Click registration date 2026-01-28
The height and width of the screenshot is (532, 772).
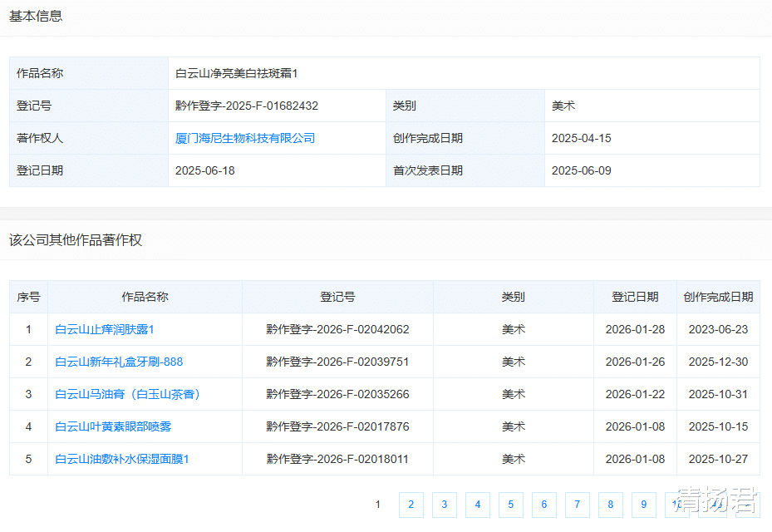coord(635,329)
